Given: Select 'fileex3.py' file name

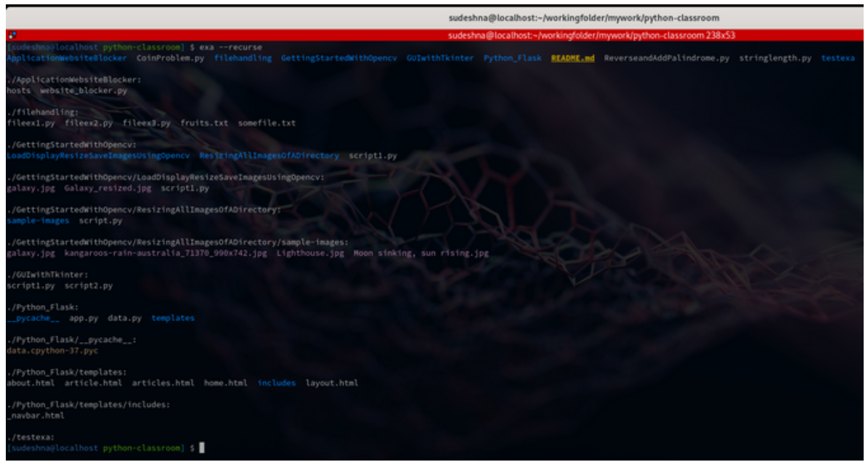Looking at the screenshot, I should point(147,123).
